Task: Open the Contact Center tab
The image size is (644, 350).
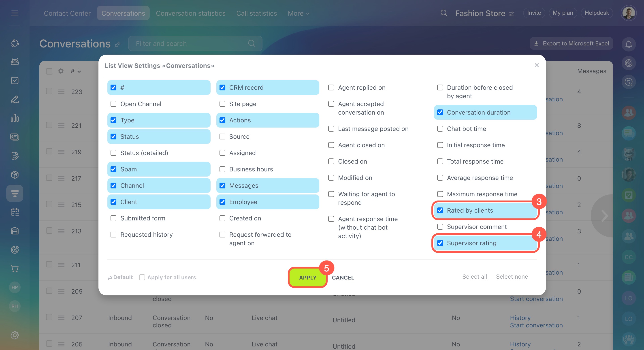Action: click(x=67, y=13)
